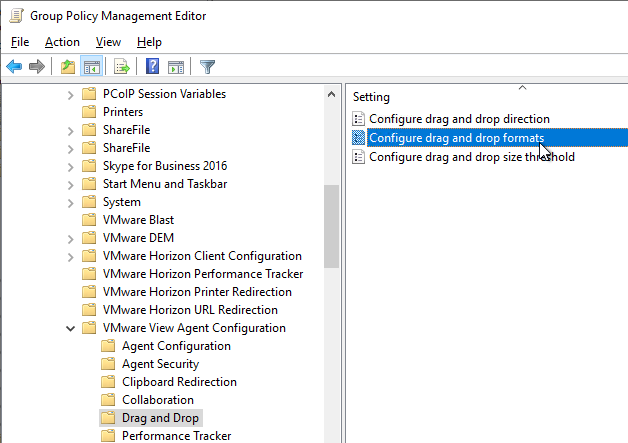Open the Action menu

point(62,42)
